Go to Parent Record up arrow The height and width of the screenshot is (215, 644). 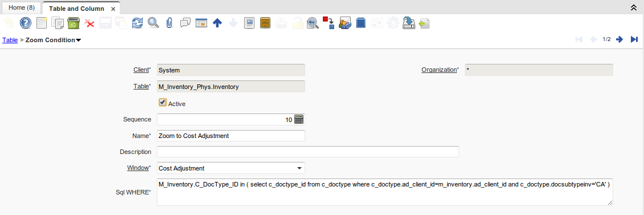pyautogui.click(x=217, y=23)
